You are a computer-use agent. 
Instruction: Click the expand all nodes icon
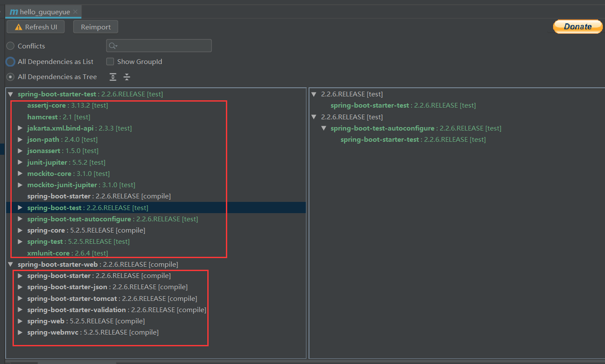(x=113, y=77)
